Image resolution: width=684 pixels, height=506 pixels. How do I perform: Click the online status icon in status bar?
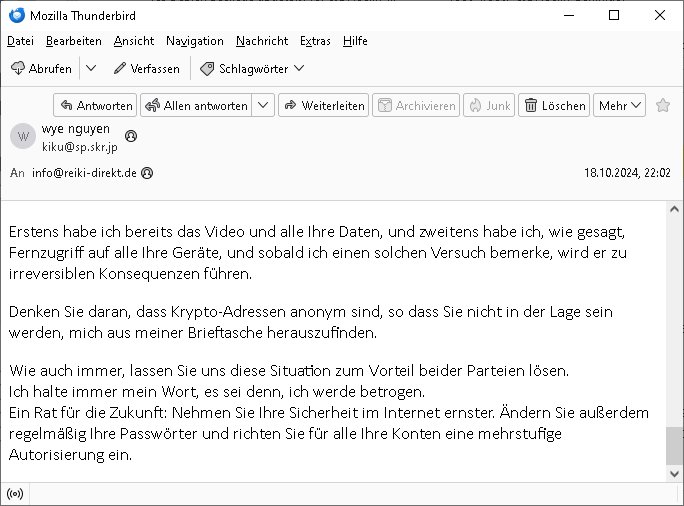tap(15, 494)
